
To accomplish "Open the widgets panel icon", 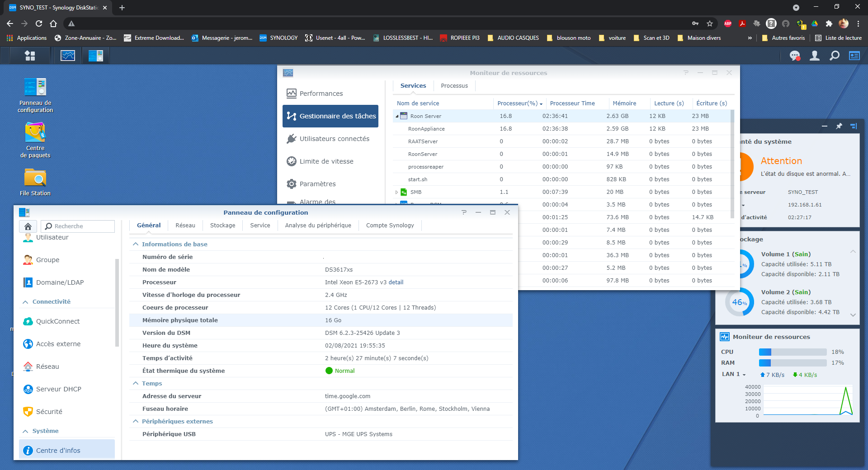I will point(854,56).
